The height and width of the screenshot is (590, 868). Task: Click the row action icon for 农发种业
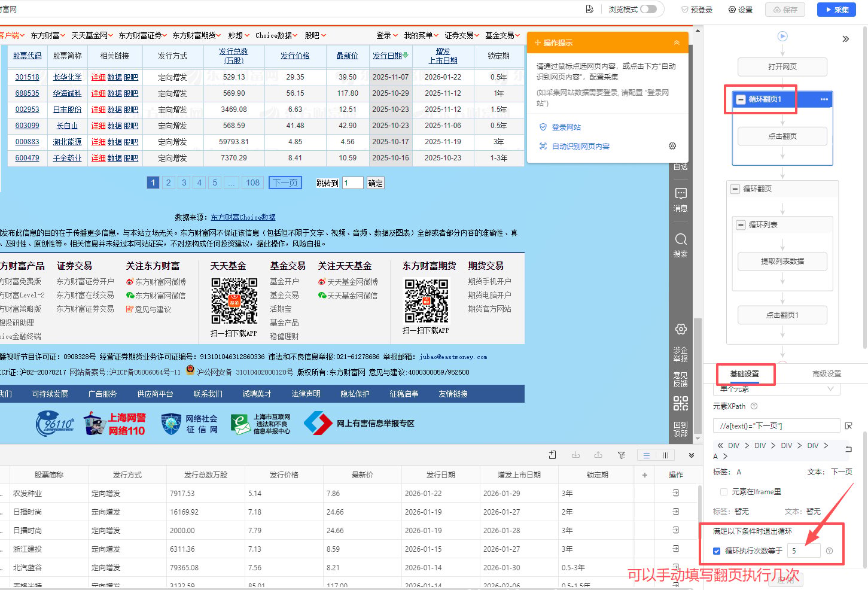[676, 493]
